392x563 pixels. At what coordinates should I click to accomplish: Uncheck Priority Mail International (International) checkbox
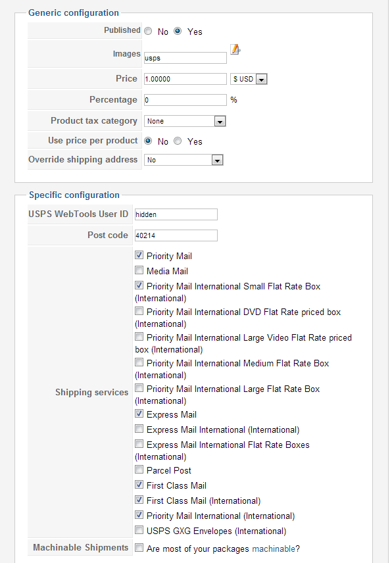(x=139, y=515)
